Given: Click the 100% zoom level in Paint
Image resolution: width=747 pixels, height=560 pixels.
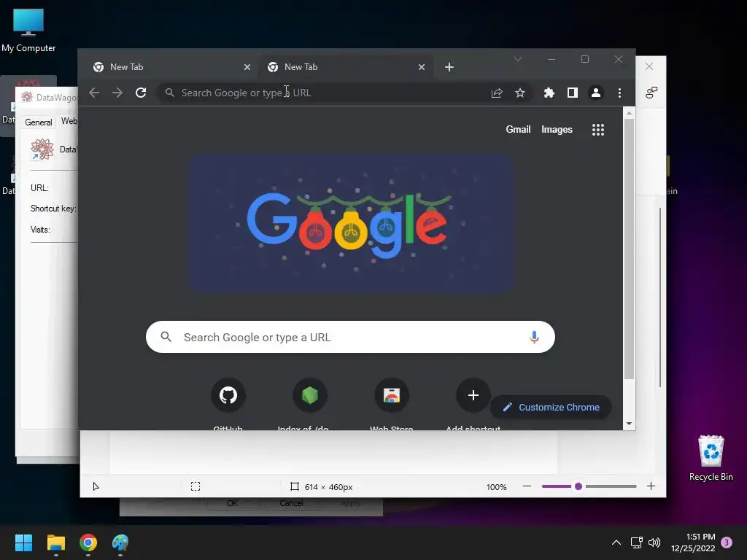Looking at the screenshot, I should tap(496, 487).
